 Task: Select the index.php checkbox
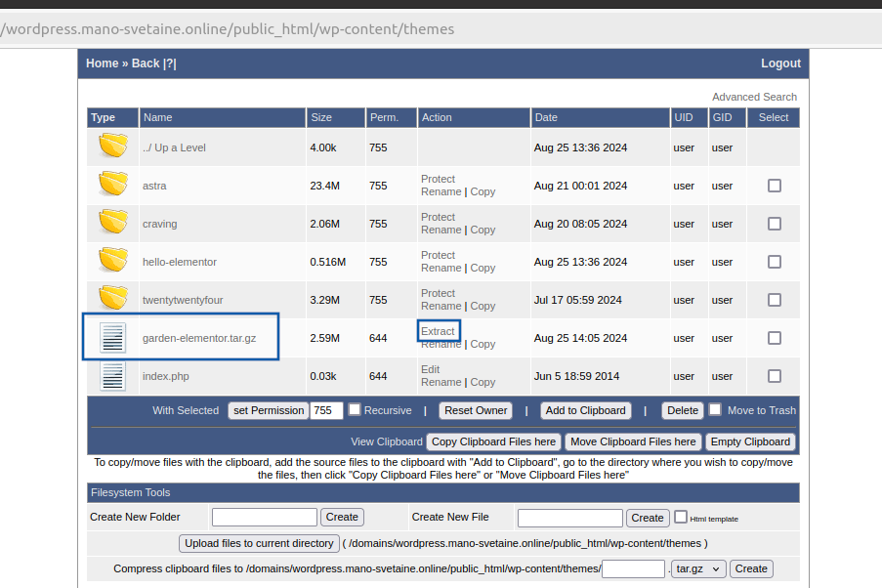pos(775,376)
